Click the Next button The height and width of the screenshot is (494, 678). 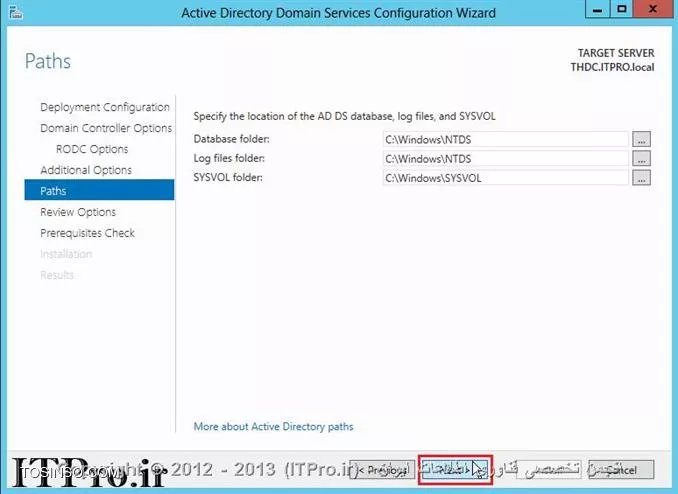[455, 469]
